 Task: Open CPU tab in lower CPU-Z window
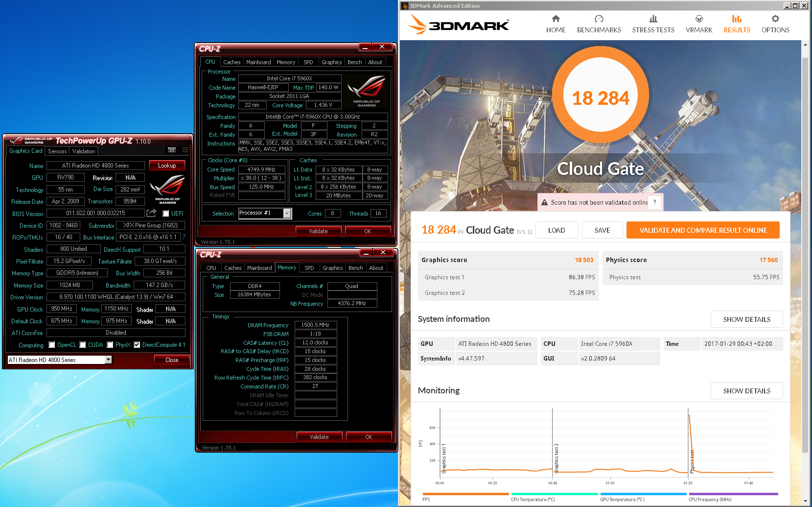(x=211, y=268)
